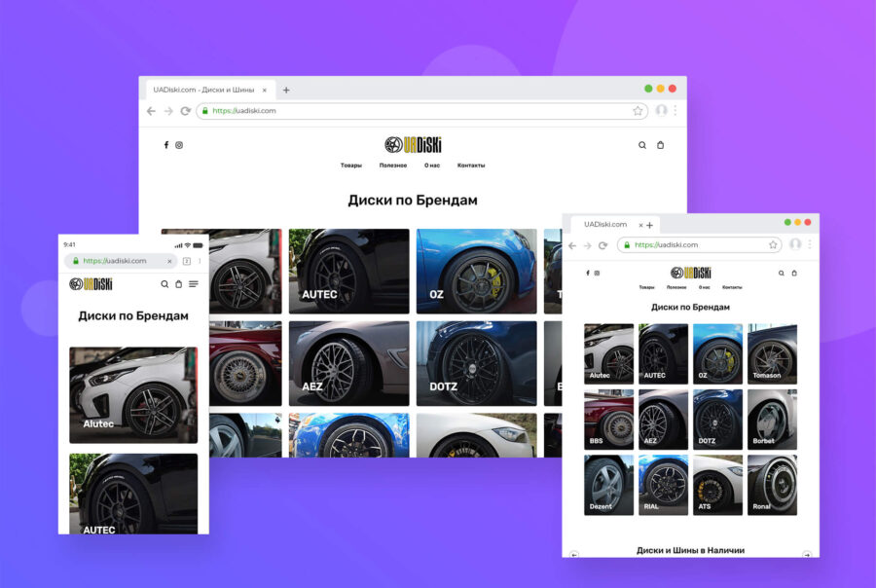Select the Товары menu item
The width and height of the screenshot is (876, 588).
tap(349, 165)
